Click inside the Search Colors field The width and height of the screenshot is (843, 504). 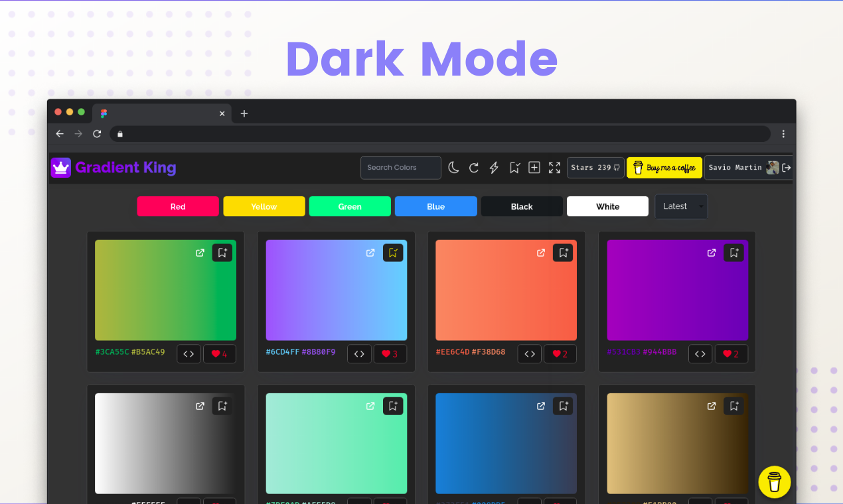point(400,168)
